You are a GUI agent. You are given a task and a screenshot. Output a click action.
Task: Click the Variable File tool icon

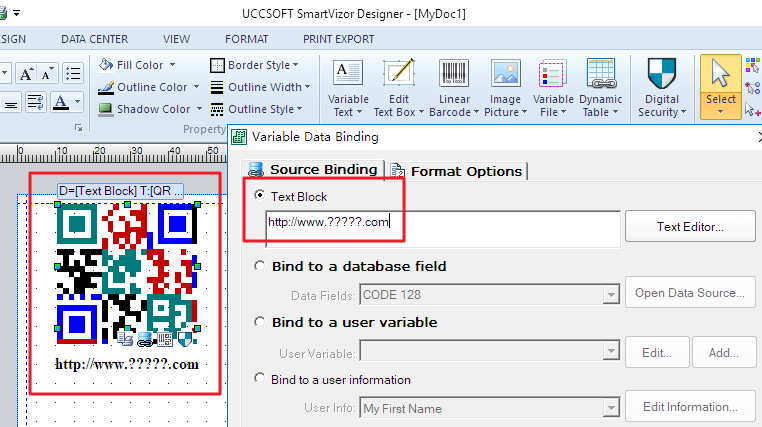[x=553, y=73]
